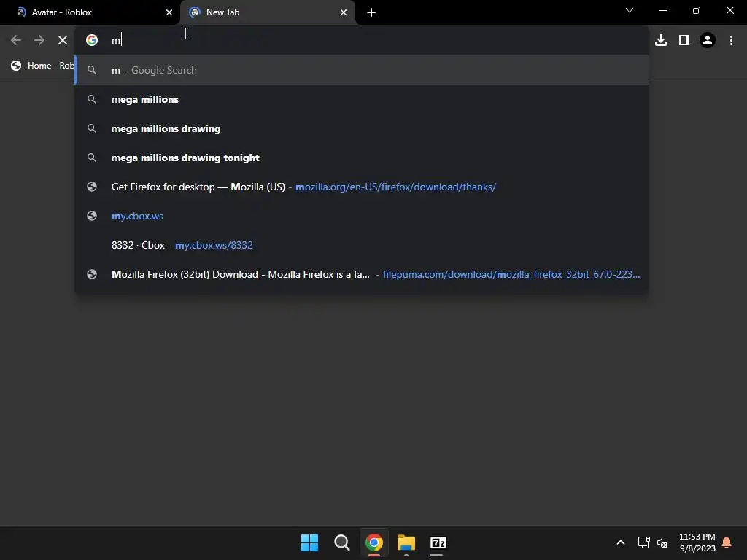
Task: Click search icon beside mega millions
Action: pos(92,99)
